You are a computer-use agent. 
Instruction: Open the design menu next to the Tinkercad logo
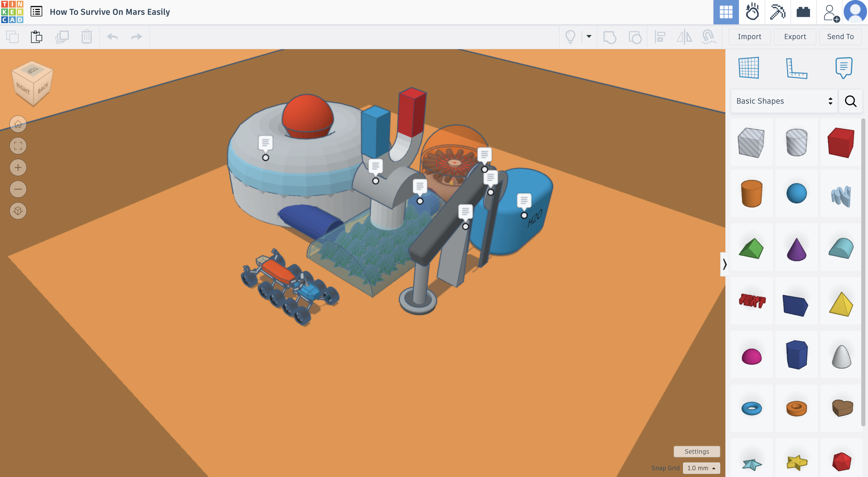coord(36,11)
